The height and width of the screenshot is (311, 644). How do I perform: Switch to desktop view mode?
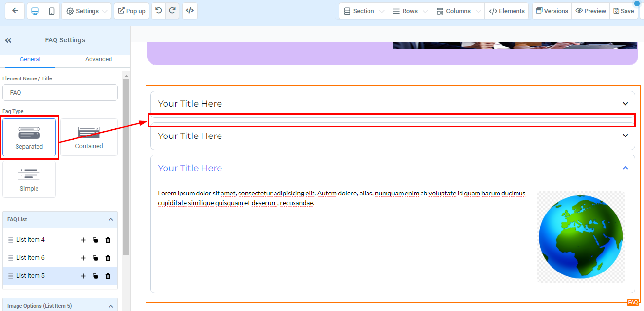[35, 11]
